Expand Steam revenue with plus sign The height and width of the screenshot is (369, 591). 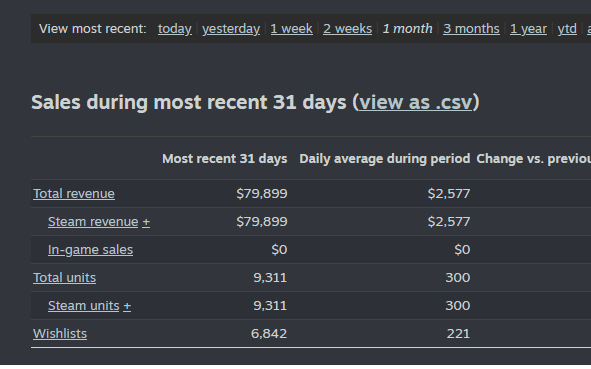coord(146,222)
